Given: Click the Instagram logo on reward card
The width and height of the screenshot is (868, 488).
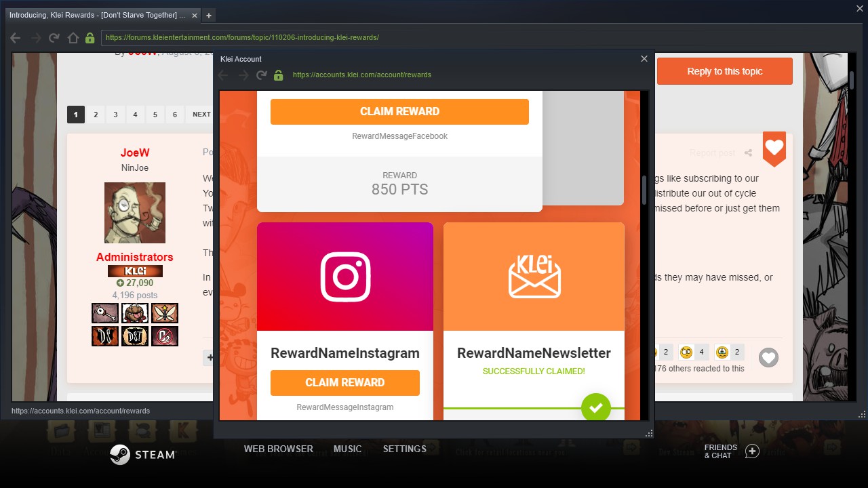Looking at the screenshot, I should click(x=345, y=277).
